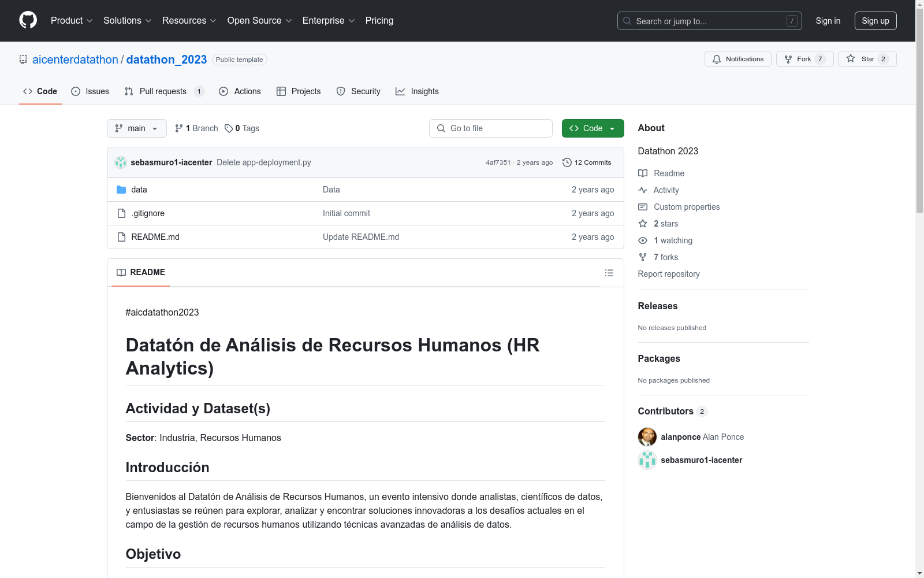The height and width of the screenshot is (578, 924).
Task: Open commit hash 4af7351
Action: pos(498,162)
